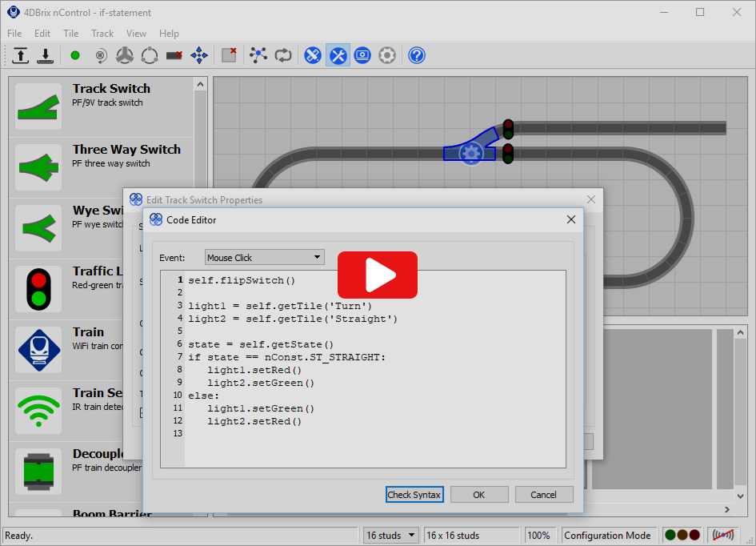Click the 16 x 16 studs status field
The height and width of the screenshot is (546, 756).
click(470, 536)
